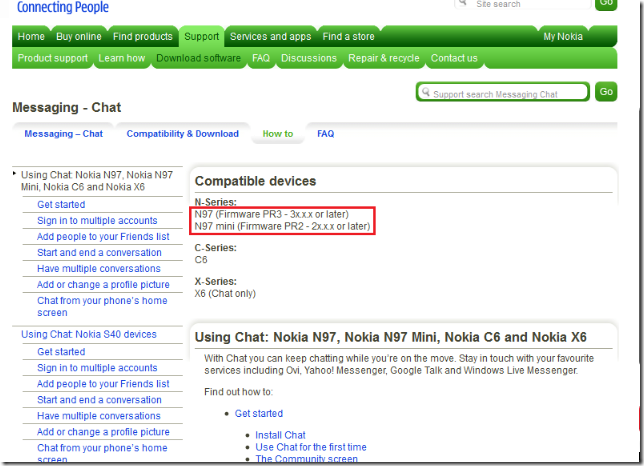Open Using Chat Nokia S40 devices
Screen dimensions: 644x466
89,334
